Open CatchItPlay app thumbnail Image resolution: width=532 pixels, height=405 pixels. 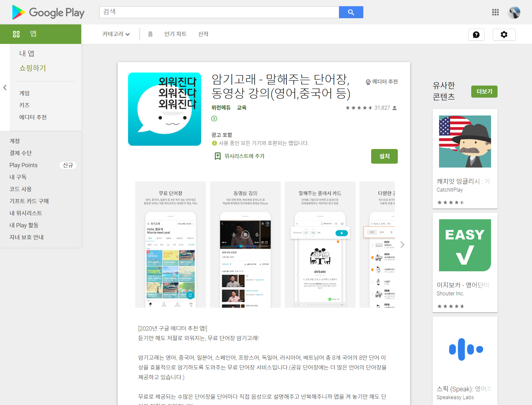pyautogui.click(x=465, y=142)
